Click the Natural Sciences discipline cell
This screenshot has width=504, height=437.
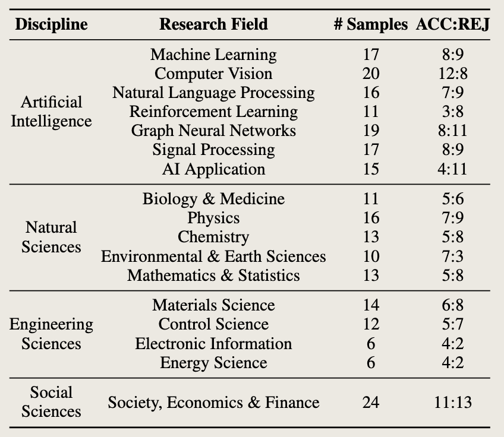(x=51, y=237)
